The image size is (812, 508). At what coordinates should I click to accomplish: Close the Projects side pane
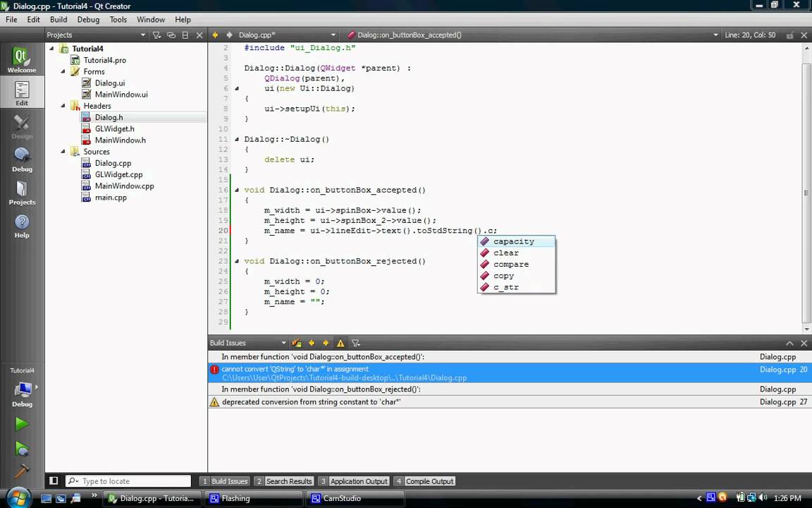tap(199, 35)
